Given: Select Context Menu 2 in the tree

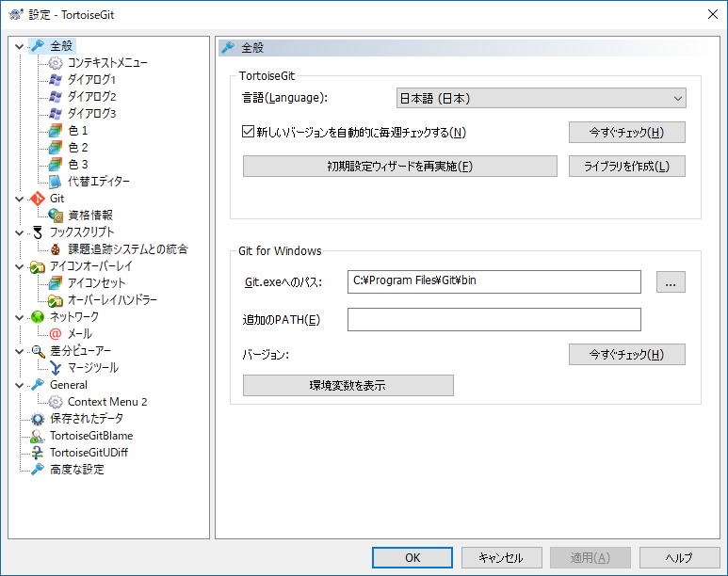Looking at the screenshot, I should (x=107, y=402).
